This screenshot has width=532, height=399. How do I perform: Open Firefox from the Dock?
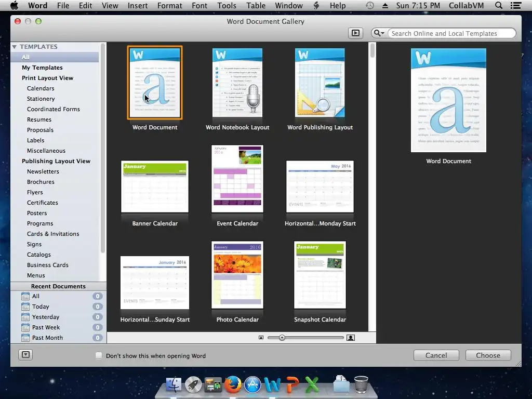tap(233, 384)
